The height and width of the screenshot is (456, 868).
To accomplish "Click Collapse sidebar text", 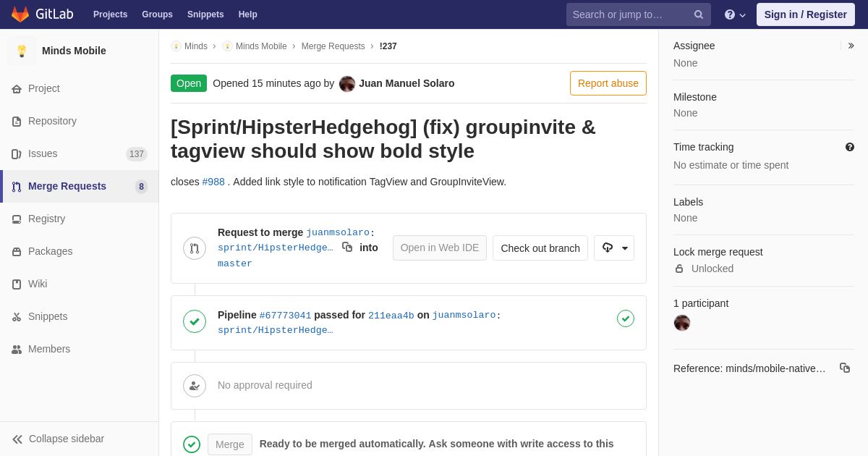I will coord(67,439).
